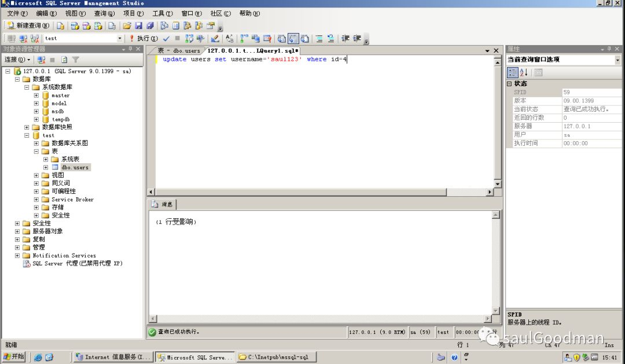Open the Summary page toolbar icon
This screenshot has width=625, height=364.
176,26
